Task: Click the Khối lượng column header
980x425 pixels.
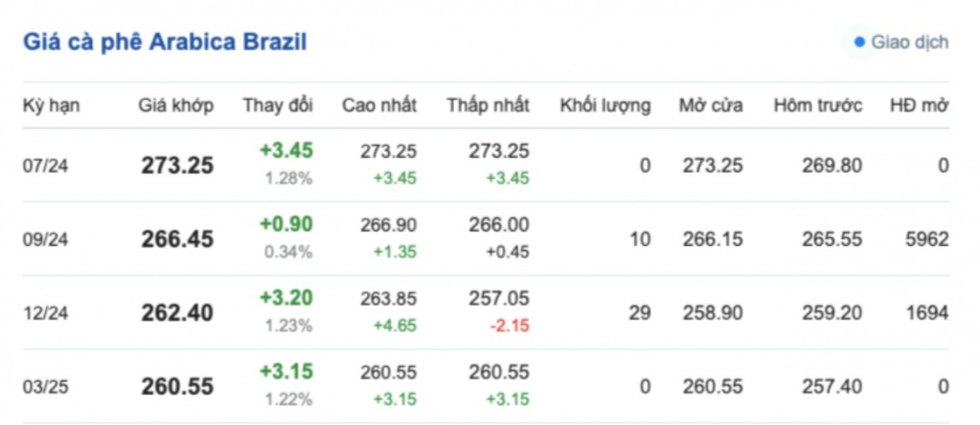Action: point(605,106)
